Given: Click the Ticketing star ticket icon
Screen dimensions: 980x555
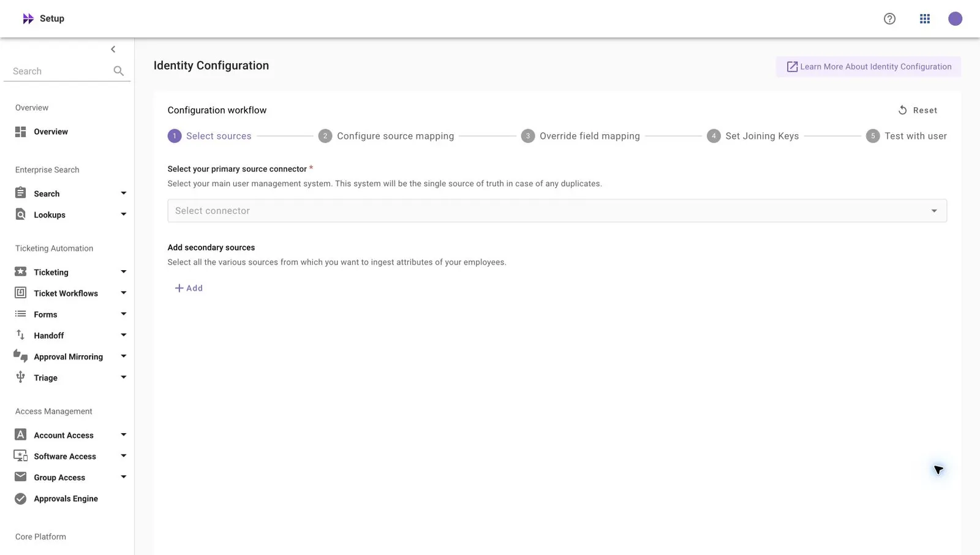Looking at the screenshot, I should pyautogui.click(x=21, y=271).
